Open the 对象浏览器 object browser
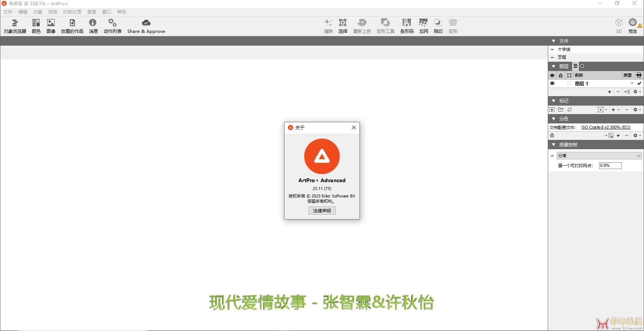 click(x=15, y=26)
